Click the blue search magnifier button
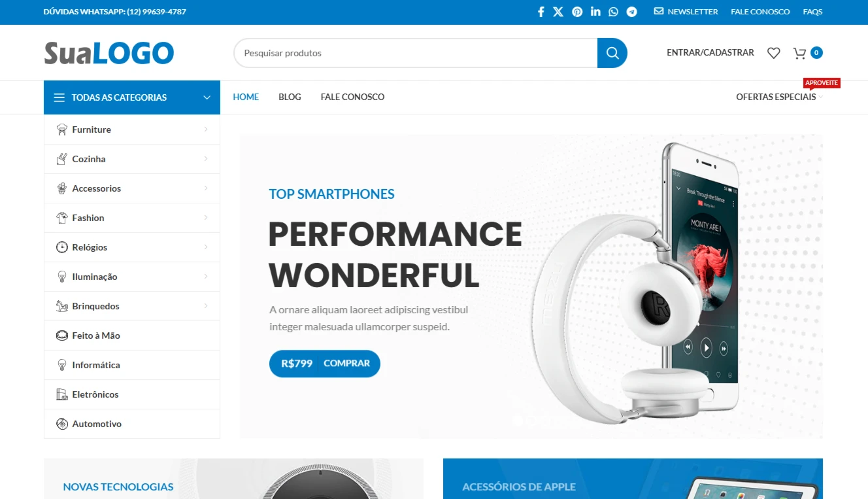The width and height of the screenshot is (868, 499). pyautogui.click(x=612, y=53)
